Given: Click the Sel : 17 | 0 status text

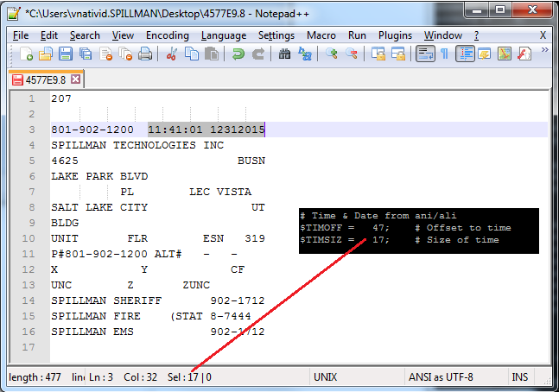Looking at the screenshot, I should 189,377.
